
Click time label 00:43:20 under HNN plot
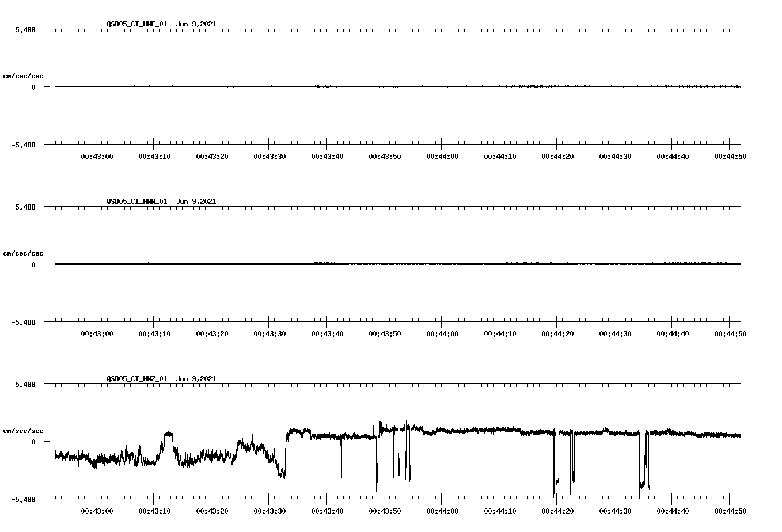[x=212, y=333]
